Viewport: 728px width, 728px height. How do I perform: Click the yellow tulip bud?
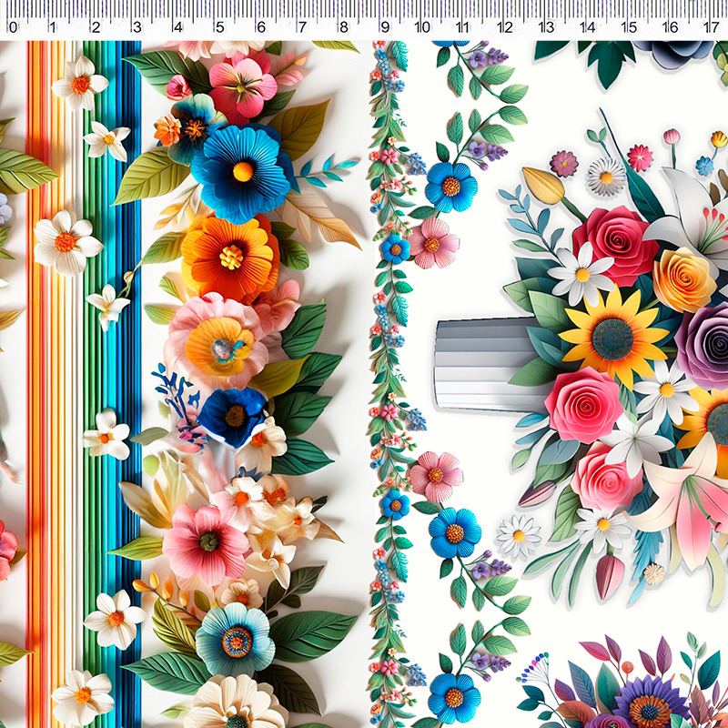click(543, 185)
